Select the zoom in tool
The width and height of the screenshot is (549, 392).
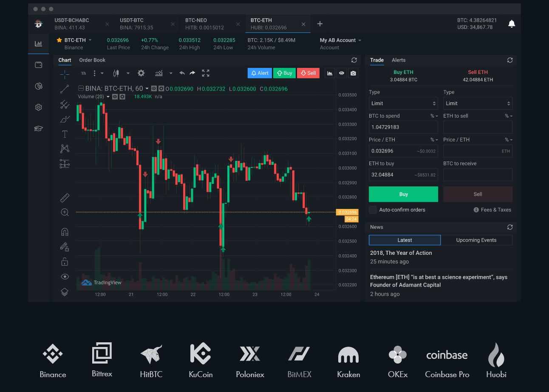pyautogui.click(x=65, y=212)
